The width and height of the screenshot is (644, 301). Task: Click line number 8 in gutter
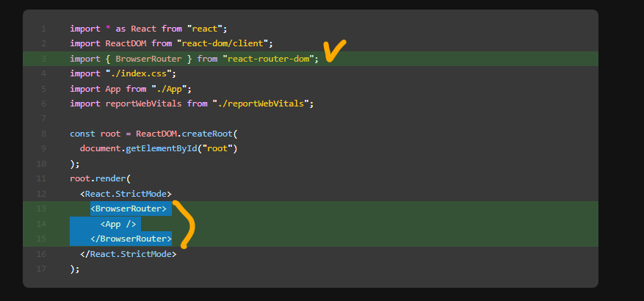[43, 134]
